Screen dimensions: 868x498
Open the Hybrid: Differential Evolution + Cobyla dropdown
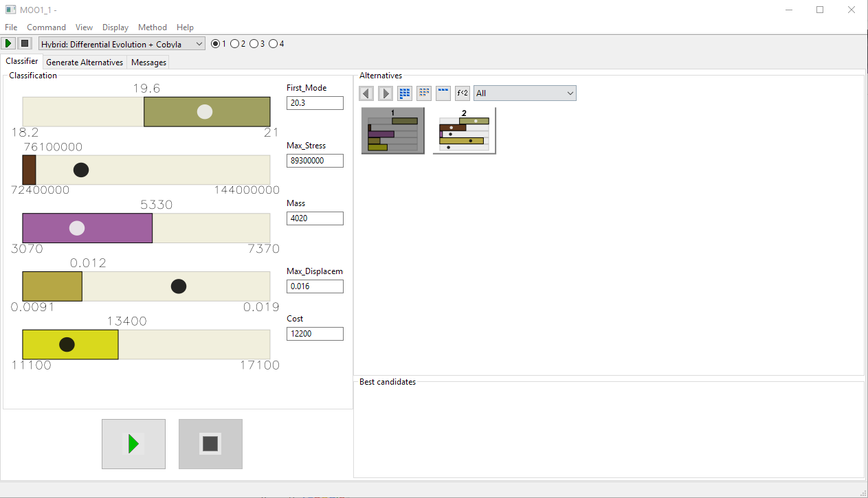tap(122, 44)
